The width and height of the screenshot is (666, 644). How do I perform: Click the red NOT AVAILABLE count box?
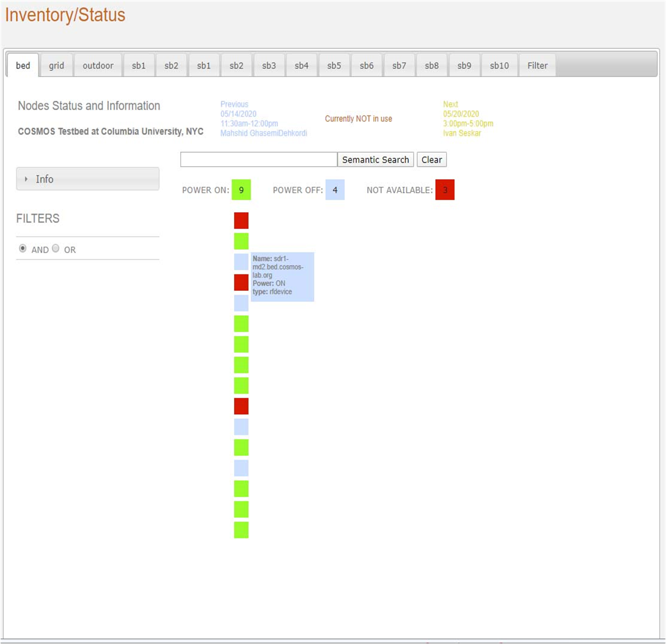445,190
